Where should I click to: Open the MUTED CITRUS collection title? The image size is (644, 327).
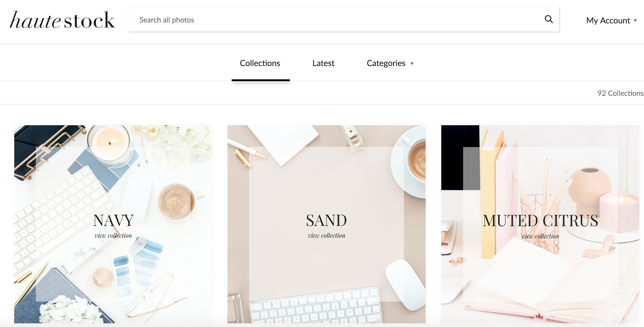pos(540,221)
